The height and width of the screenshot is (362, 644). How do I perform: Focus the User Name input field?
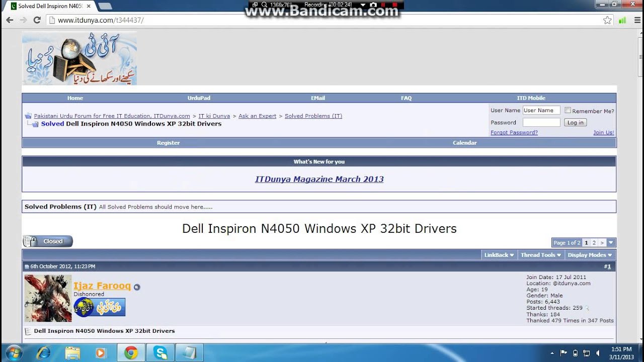[x=541, y=110]
